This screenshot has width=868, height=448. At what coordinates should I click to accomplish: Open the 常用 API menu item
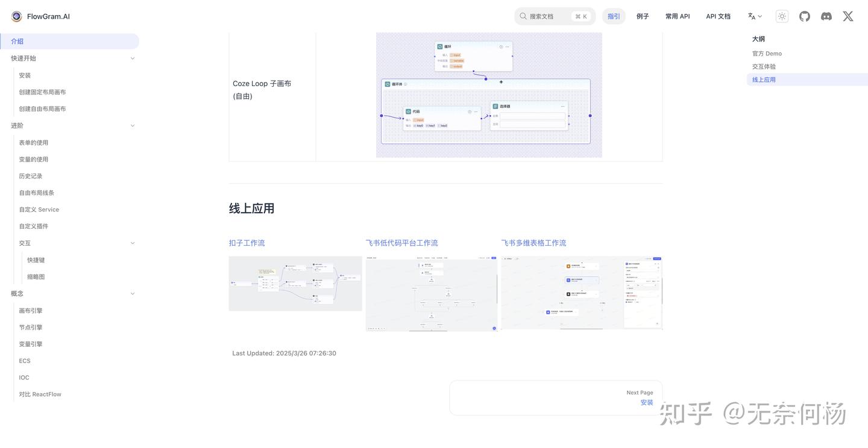tap(677, 16)
